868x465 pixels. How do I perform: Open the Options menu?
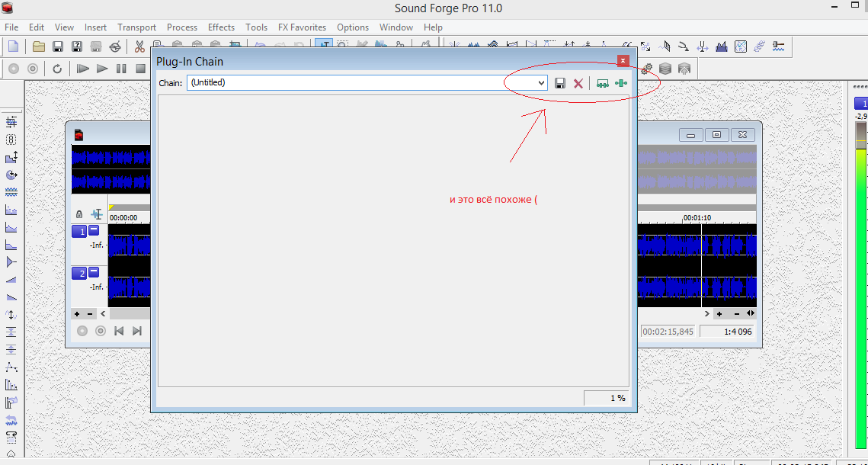353,27
